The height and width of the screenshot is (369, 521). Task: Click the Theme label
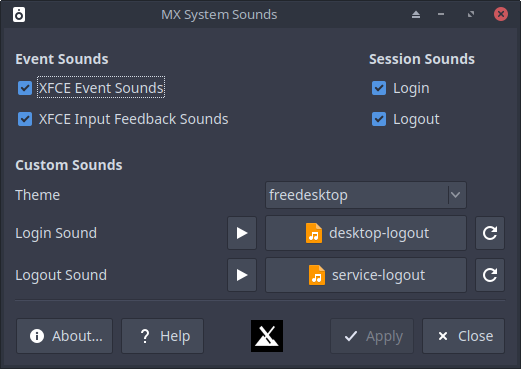(x=38, y=195)
